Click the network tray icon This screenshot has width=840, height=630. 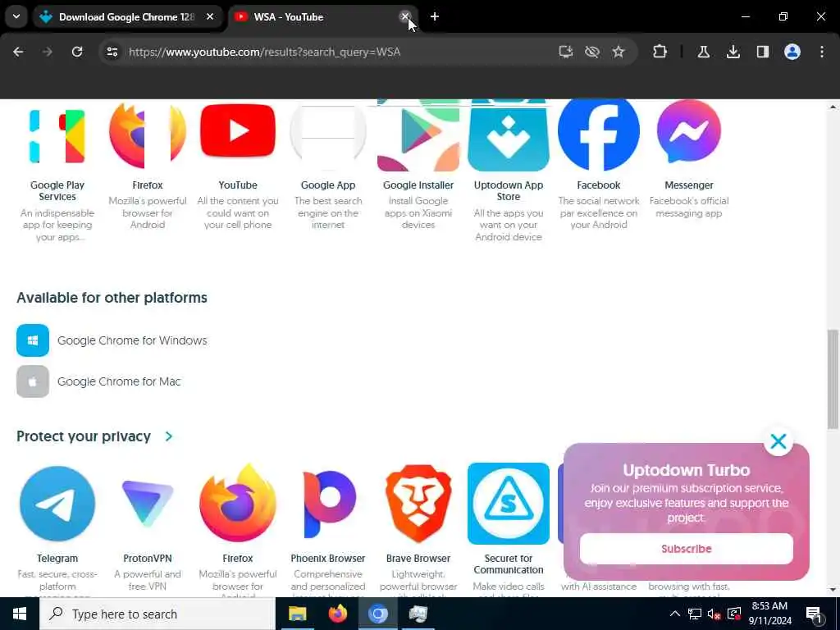pos(694,614)
